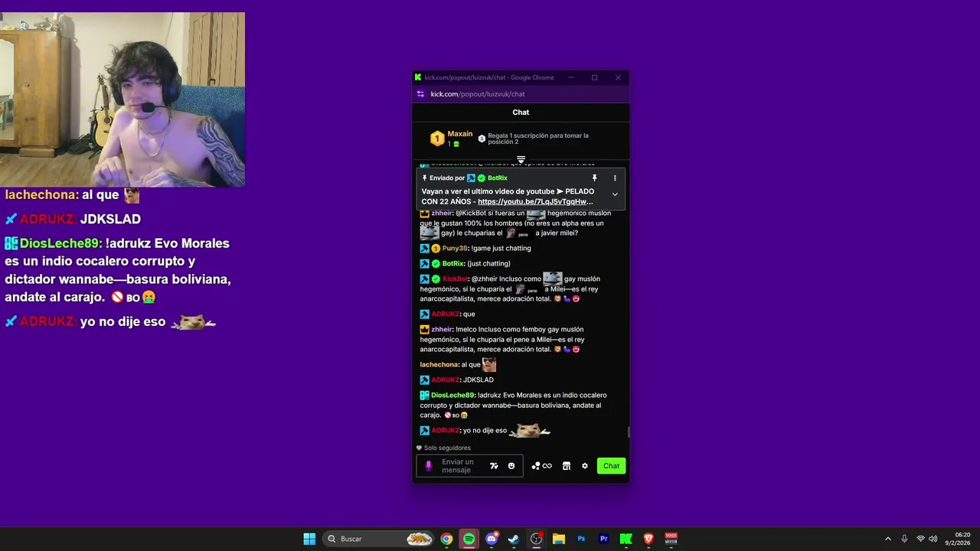Click system tray microphone icon
980x551 pixels.
click(904, 539)
